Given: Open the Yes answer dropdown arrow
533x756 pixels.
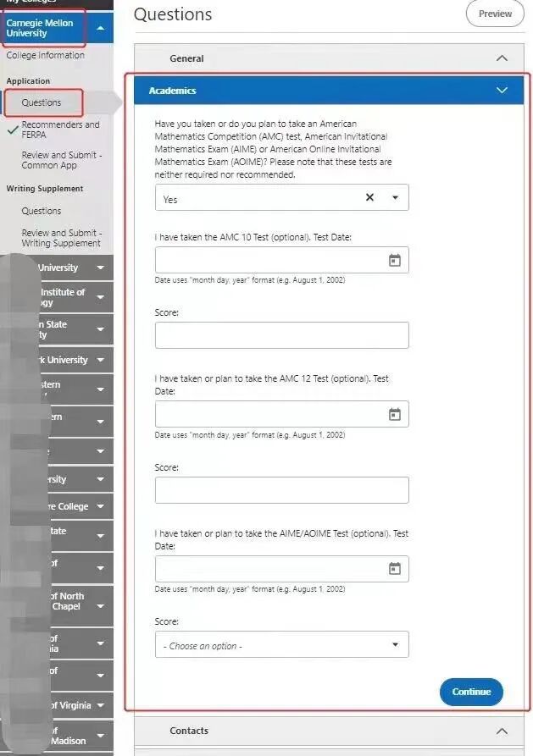Looking at the screenshot, I should coord(395,198).
